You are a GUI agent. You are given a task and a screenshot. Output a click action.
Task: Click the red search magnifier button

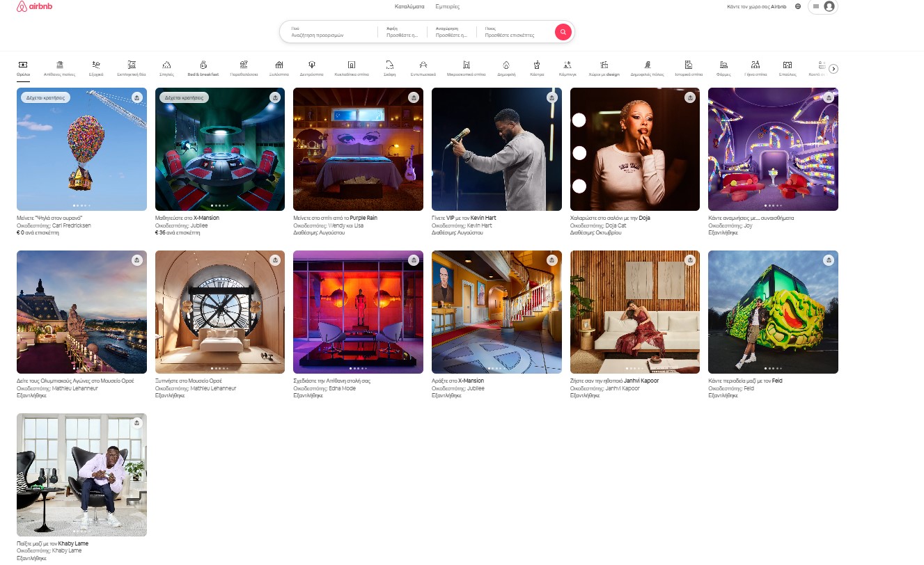tap(563, 32)
